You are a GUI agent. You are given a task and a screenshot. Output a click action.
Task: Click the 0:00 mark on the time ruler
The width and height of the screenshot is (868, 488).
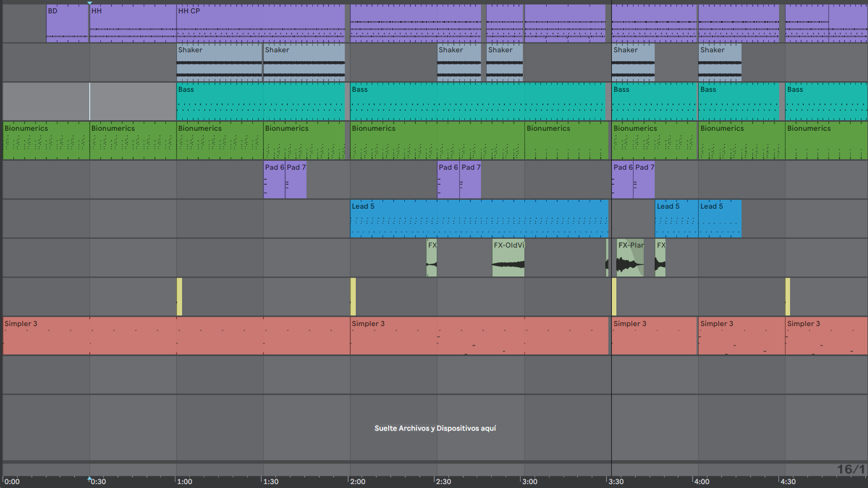(x=12, y=481)
